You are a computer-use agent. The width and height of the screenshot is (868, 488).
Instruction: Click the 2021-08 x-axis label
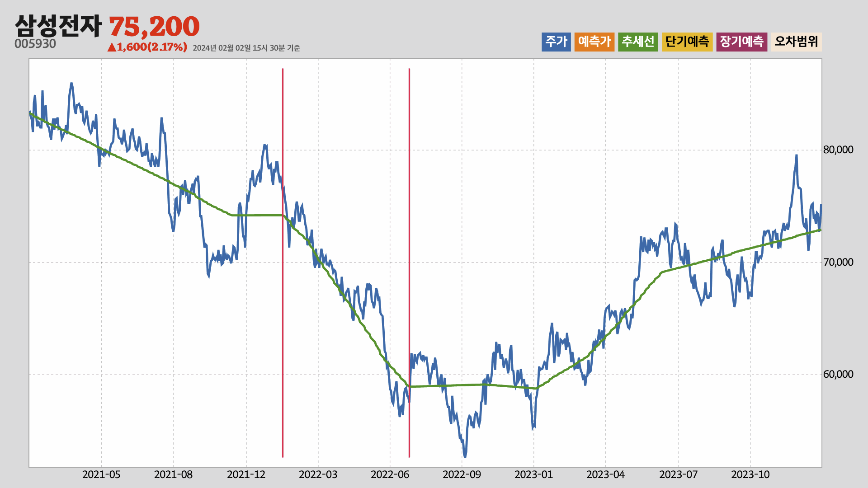(x=173, y=474)
